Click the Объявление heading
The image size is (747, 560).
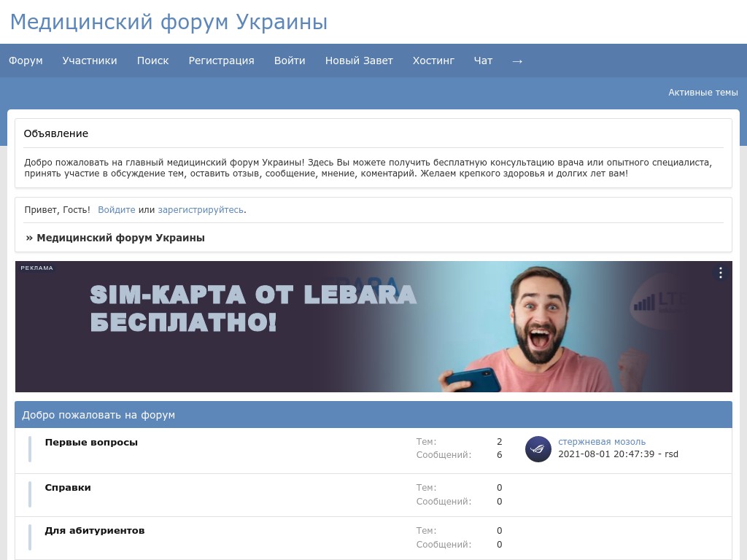coord(56,133)
